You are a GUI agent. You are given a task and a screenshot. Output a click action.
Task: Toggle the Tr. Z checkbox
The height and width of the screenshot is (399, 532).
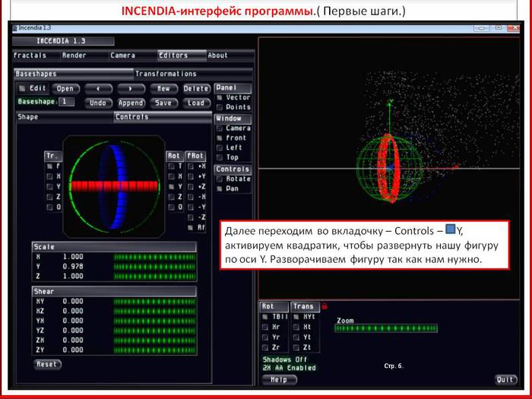tap(50, 197)
